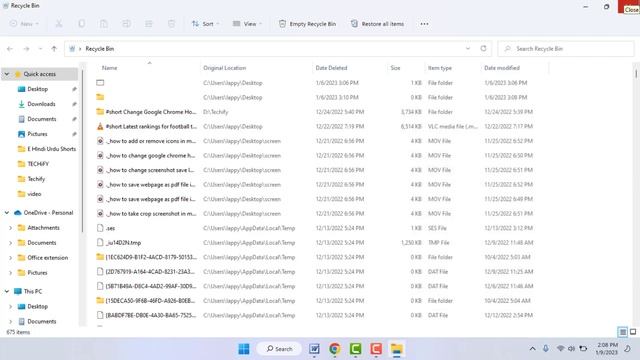The width and height of the screenshot is (640, 360).
Task: Select the TECHIFY folder in sidebar
Action: point(38,164)
